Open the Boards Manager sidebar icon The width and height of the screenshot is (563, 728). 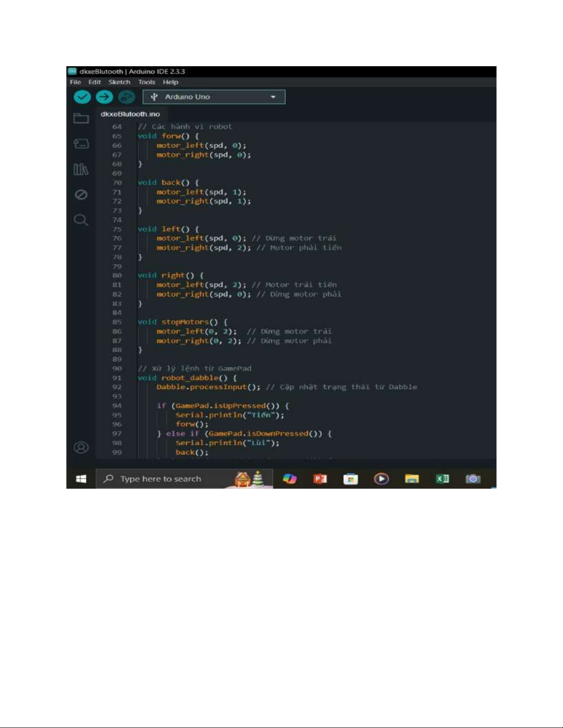pyautogui.click(x=81, y=144)
